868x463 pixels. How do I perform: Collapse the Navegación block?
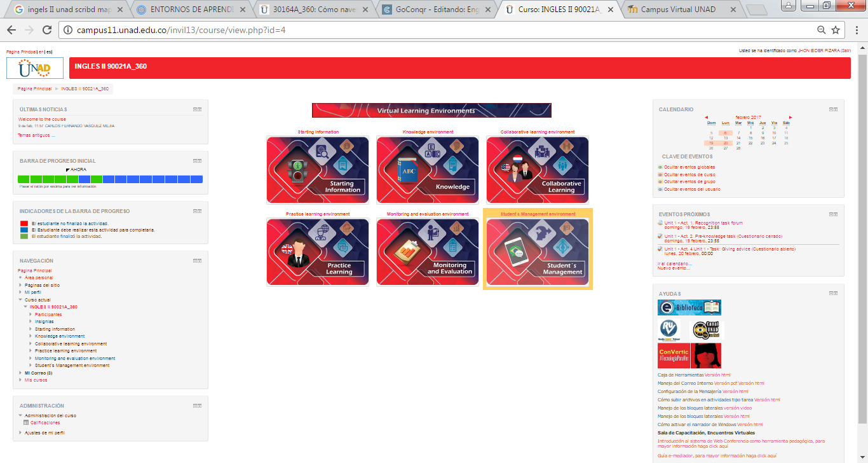[195, 261]
